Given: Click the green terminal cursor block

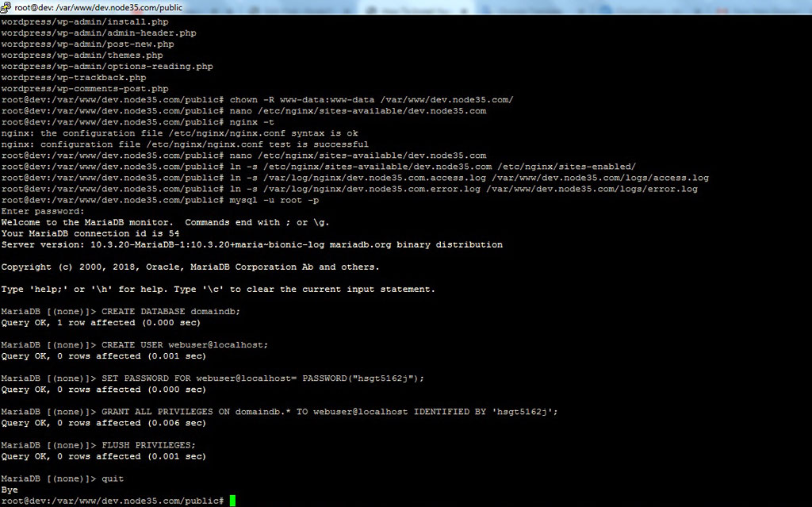Looking at the screenshot, I should [232, 501].
